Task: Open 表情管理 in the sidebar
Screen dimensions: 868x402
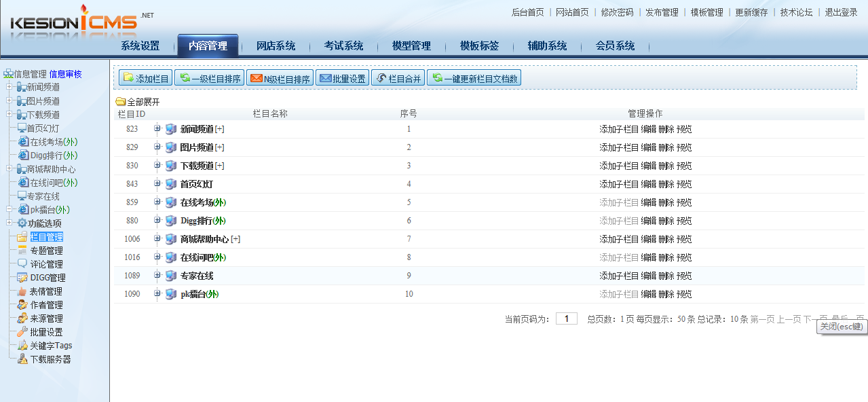Action: [x=46, y=291]
